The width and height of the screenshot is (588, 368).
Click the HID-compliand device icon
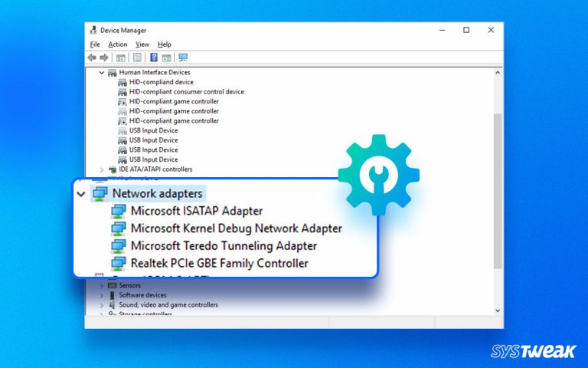coord(122,82)
